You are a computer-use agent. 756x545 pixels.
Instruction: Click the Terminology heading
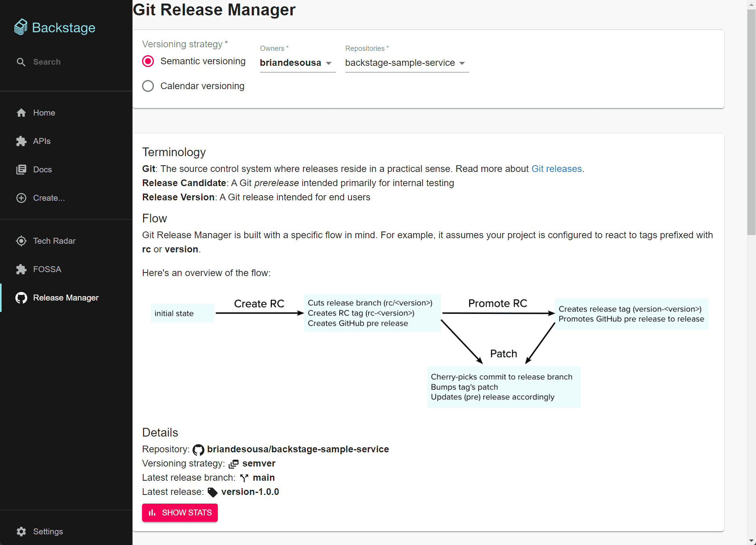tap(174, 152)
